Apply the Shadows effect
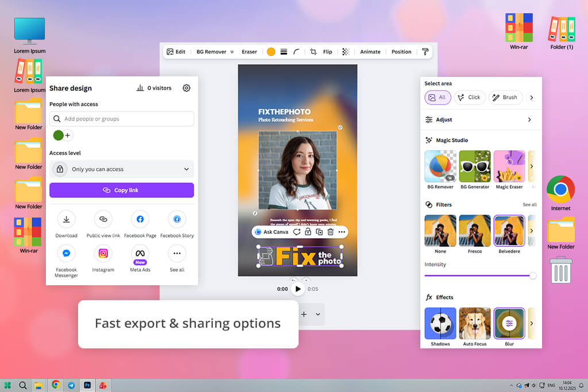The width and height of the screenshot is (588, 392). click(x=440, y=324)
